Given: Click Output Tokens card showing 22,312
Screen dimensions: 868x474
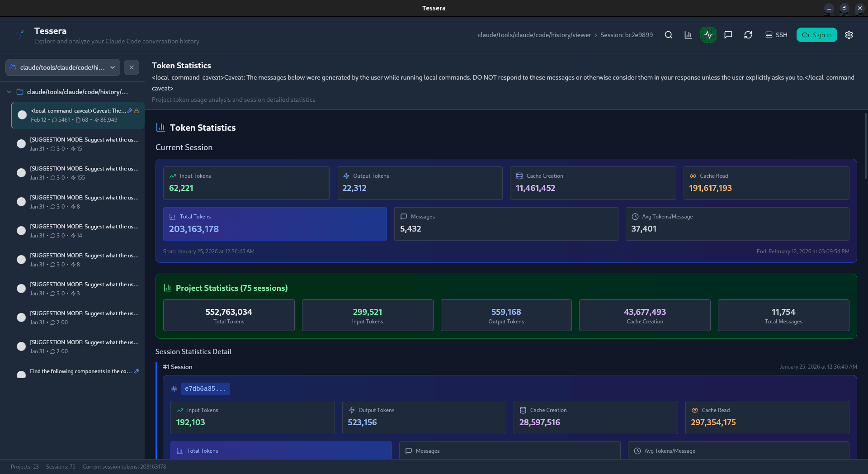Looking at the screenshot, I should (420, 183).
